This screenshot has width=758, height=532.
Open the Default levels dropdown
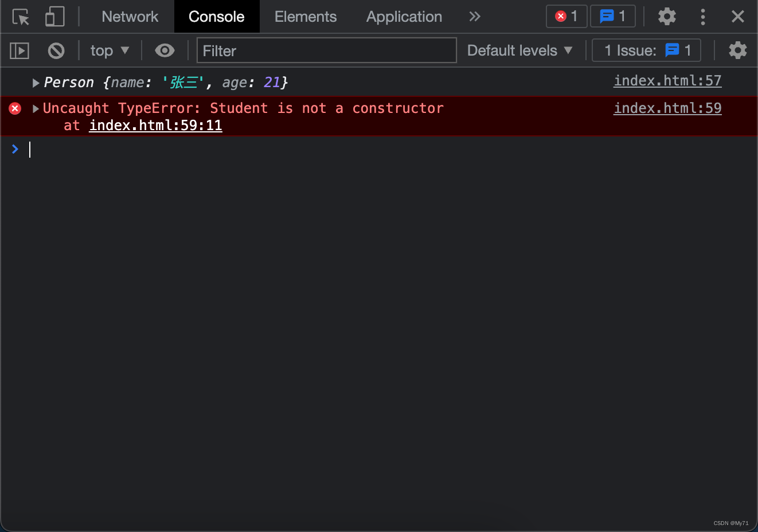(x=519, y=51)
